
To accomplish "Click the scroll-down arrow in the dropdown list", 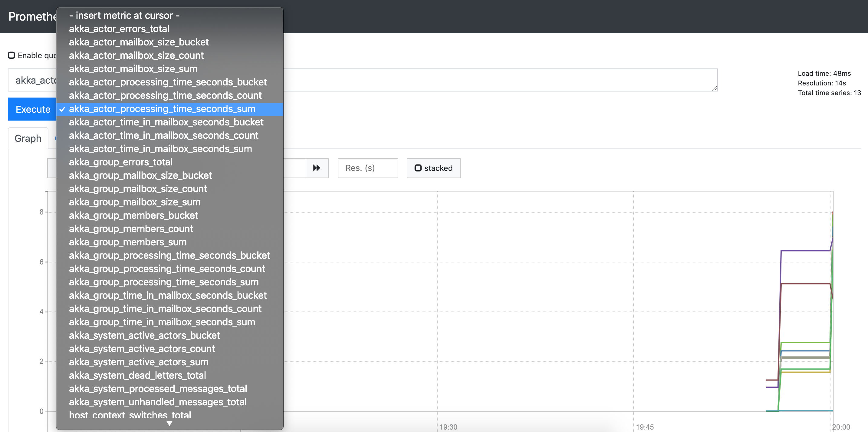I will coord(169,423).
